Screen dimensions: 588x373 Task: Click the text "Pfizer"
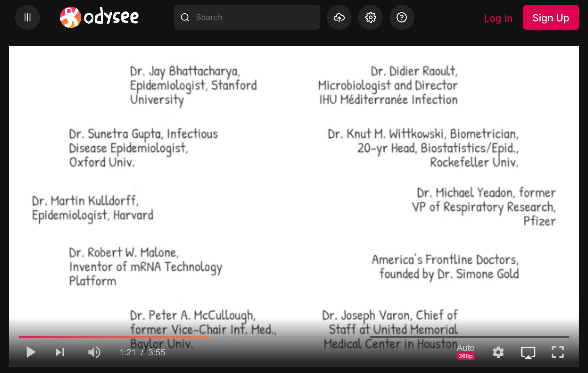coord(540,221)
